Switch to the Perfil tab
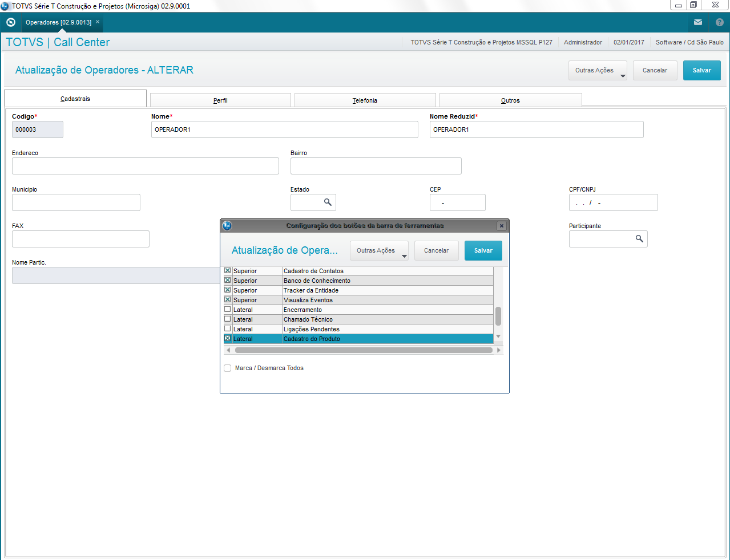730x560 pixels. click(220, 100)
